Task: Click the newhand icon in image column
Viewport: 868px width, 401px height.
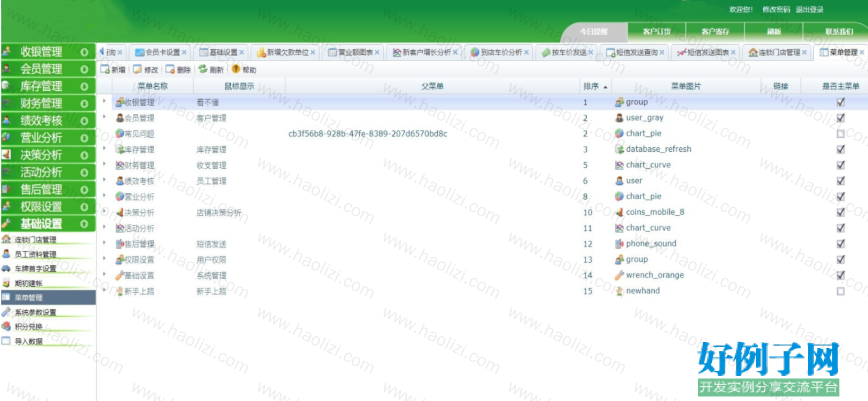Action: coord(620,291)
